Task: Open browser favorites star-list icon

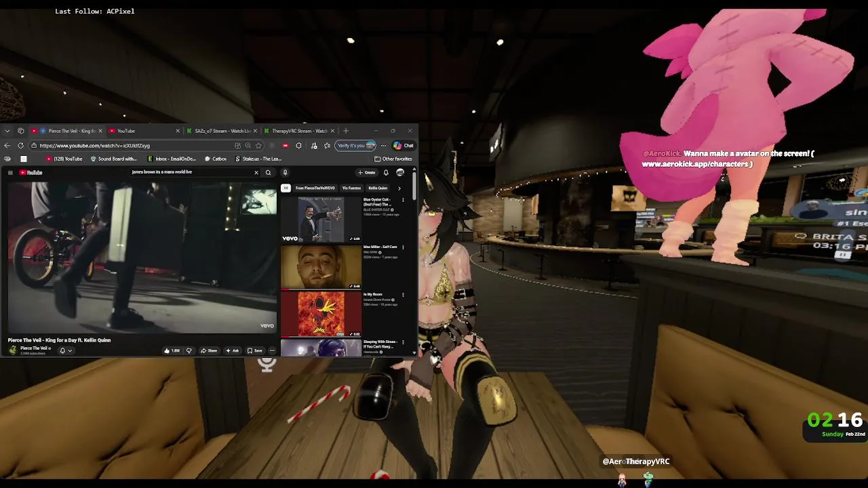Action: (327, 146)
